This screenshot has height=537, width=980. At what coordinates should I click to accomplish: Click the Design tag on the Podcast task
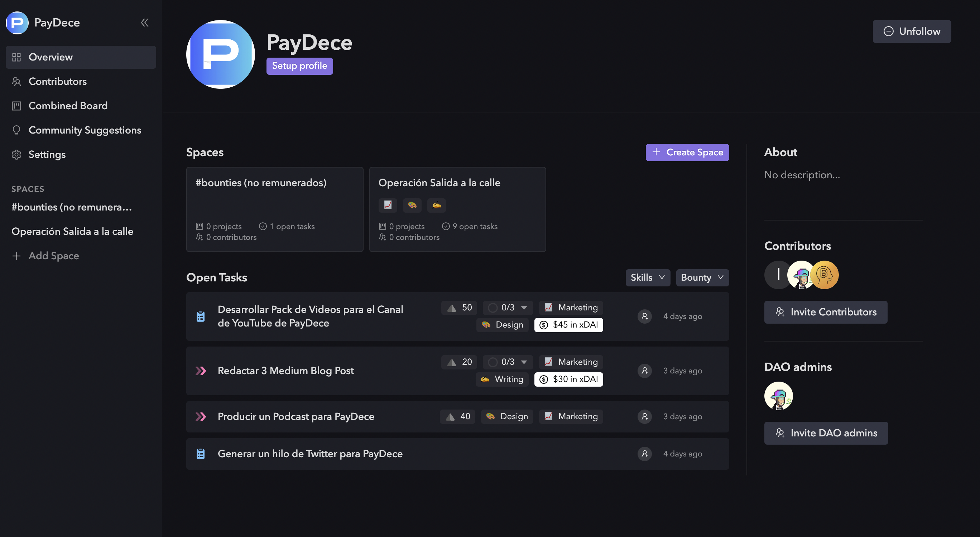pyautogui.click(x=507, y=416)
